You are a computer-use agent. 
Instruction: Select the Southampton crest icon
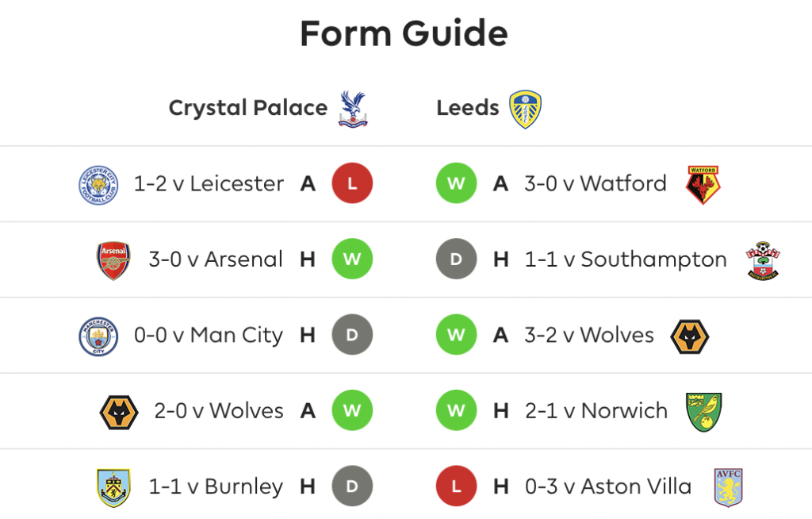[x=763, y=261]
